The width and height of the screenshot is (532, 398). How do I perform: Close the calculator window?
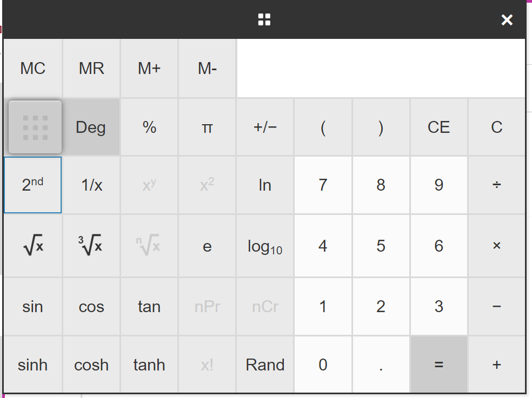(x=507, y=20)
